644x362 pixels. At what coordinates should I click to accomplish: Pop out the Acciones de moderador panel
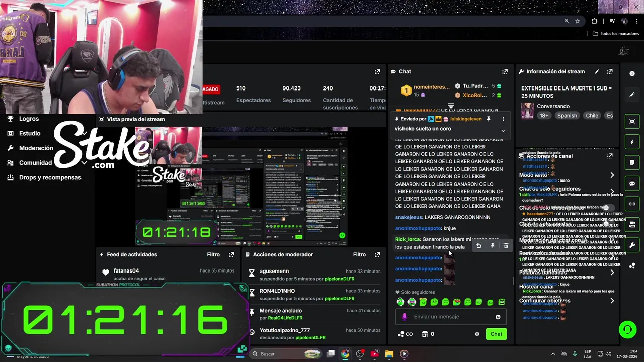point(377,255)
